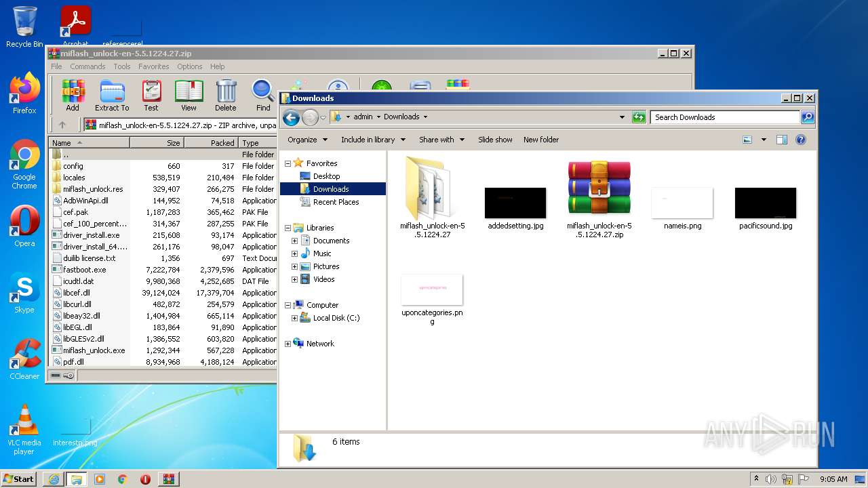Open the Options menu

[190, 66]
